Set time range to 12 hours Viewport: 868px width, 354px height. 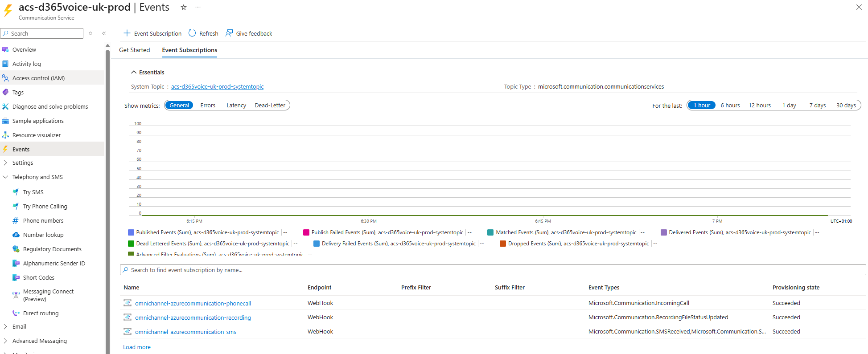760,106
